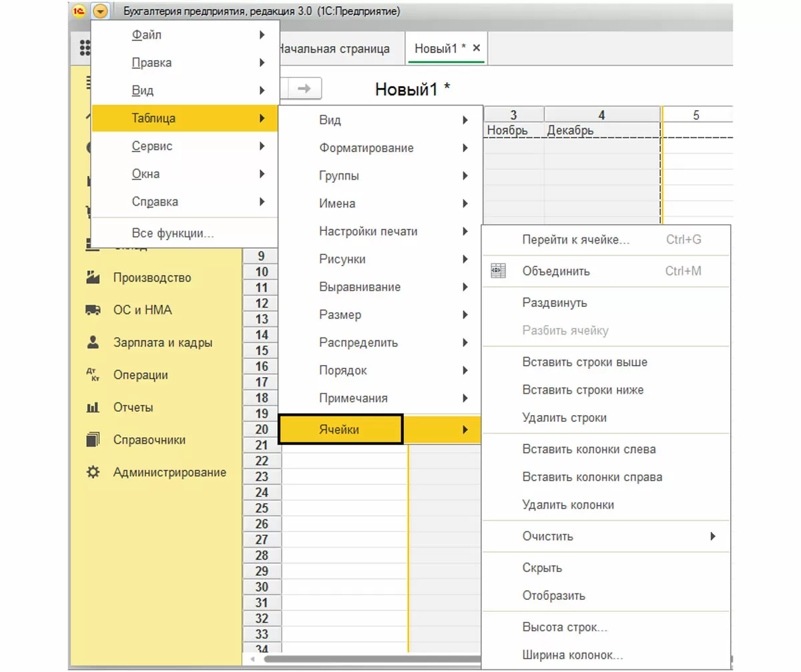The width and height of the screenshot is (801, 672).
Task: Open the Файл menu
Action: coord(185,35)
